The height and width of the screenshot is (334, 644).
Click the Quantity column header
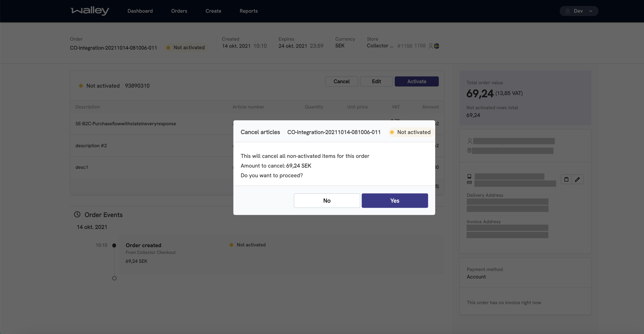click(314, 107)
